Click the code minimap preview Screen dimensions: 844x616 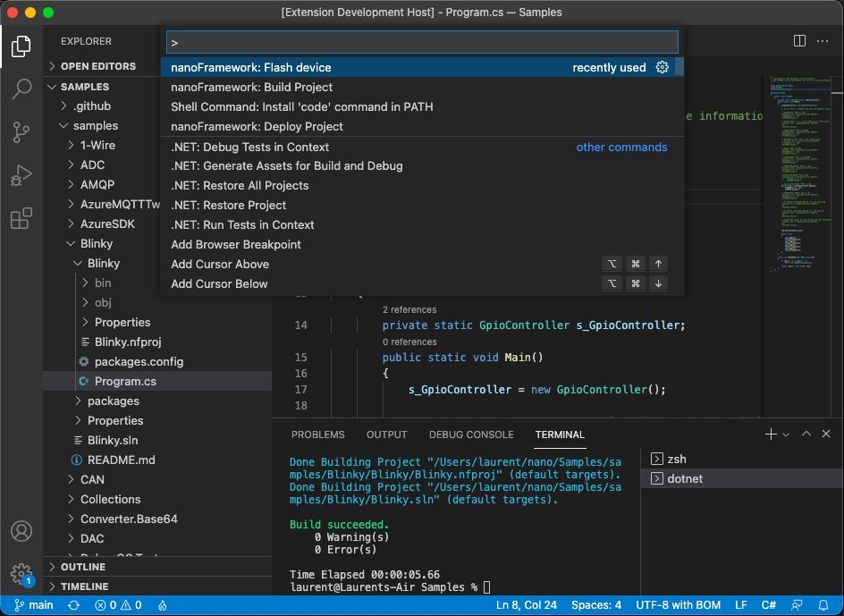(799, 175)
